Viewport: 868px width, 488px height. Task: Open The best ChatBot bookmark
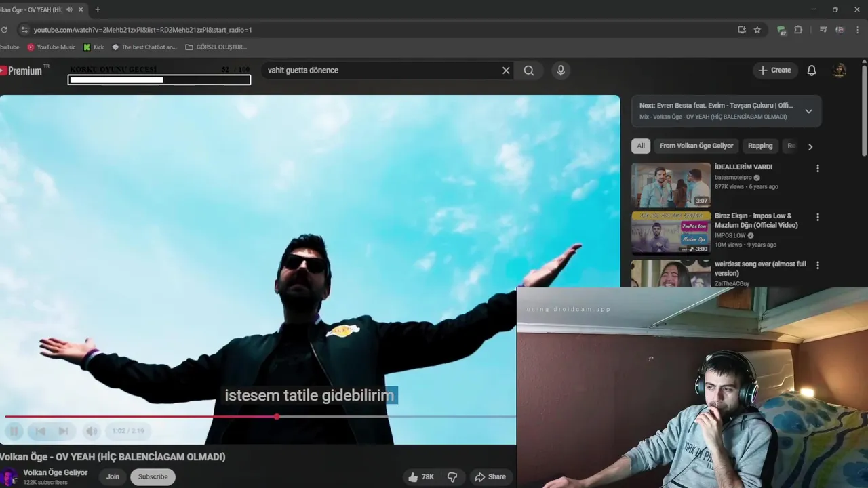click(144, 47)
